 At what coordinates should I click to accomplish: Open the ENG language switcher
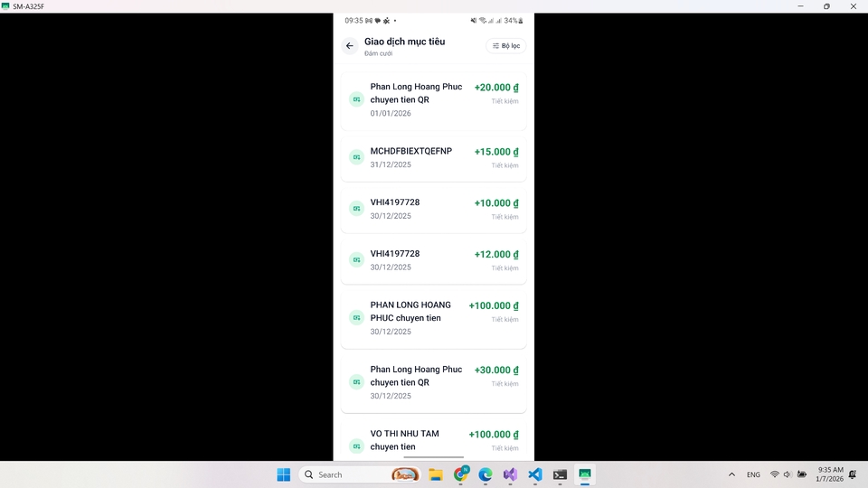pos(753,474)
